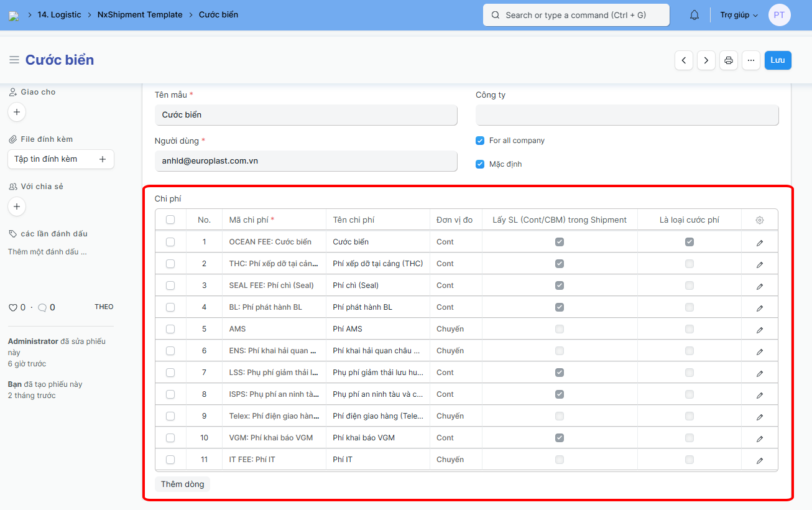This screenshot has width=812, height=510.
Task: Go to the next record arrow
Action: [706, 60]
